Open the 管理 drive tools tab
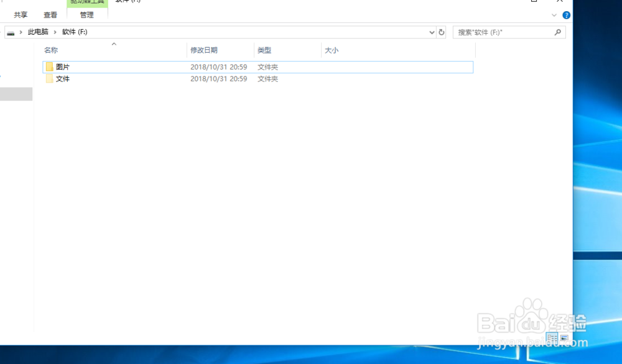This screenshot has height=364, width=622. 87,15
